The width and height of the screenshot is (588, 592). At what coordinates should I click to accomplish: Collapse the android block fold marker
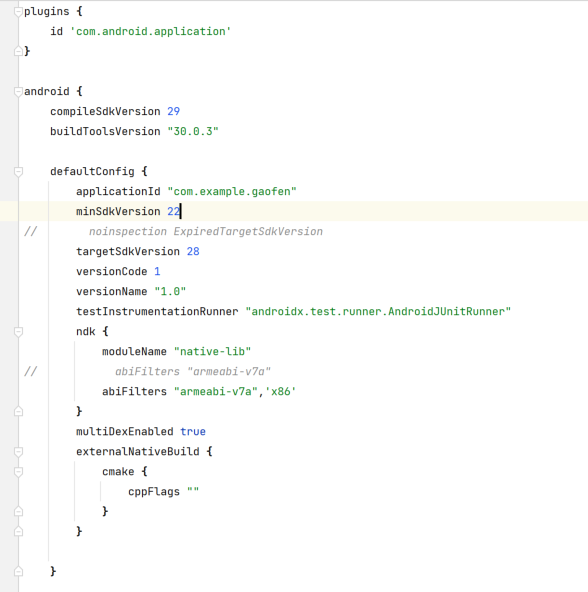[x=18, y=92]
